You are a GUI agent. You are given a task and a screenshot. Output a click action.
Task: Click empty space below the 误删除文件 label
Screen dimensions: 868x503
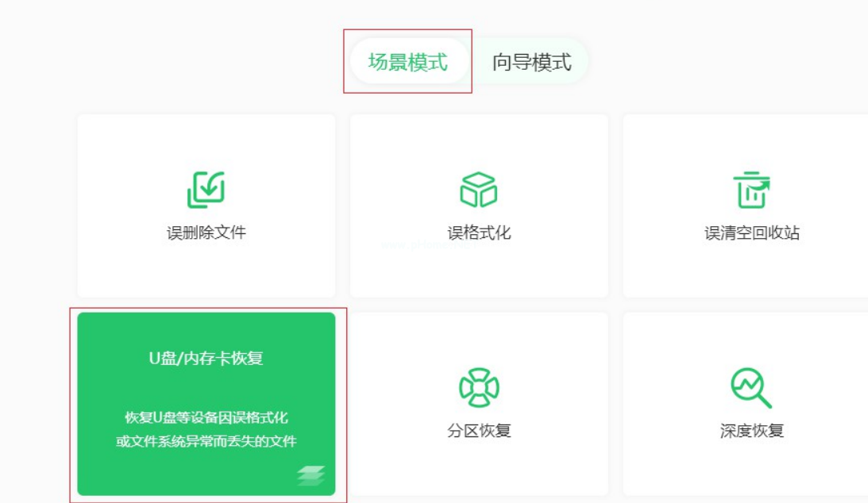pyautogui.click(x=206, y=270)
